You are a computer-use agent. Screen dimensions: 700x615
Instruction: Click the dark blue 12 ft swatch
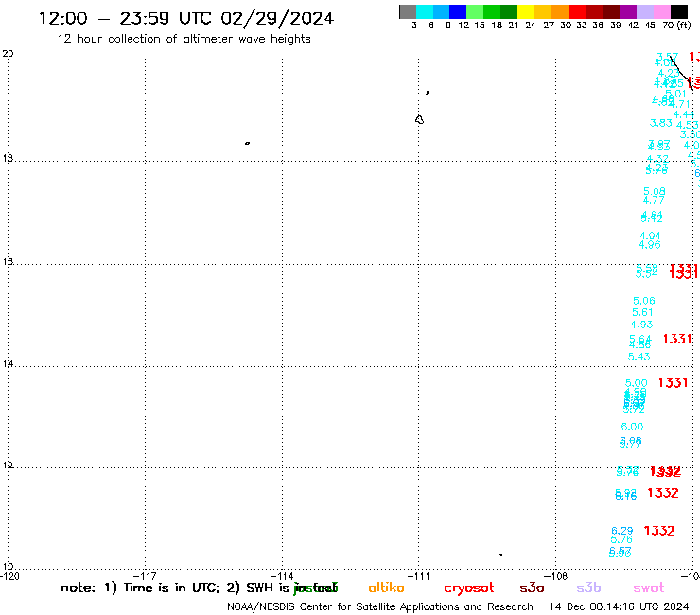click(x=458, y=11)
